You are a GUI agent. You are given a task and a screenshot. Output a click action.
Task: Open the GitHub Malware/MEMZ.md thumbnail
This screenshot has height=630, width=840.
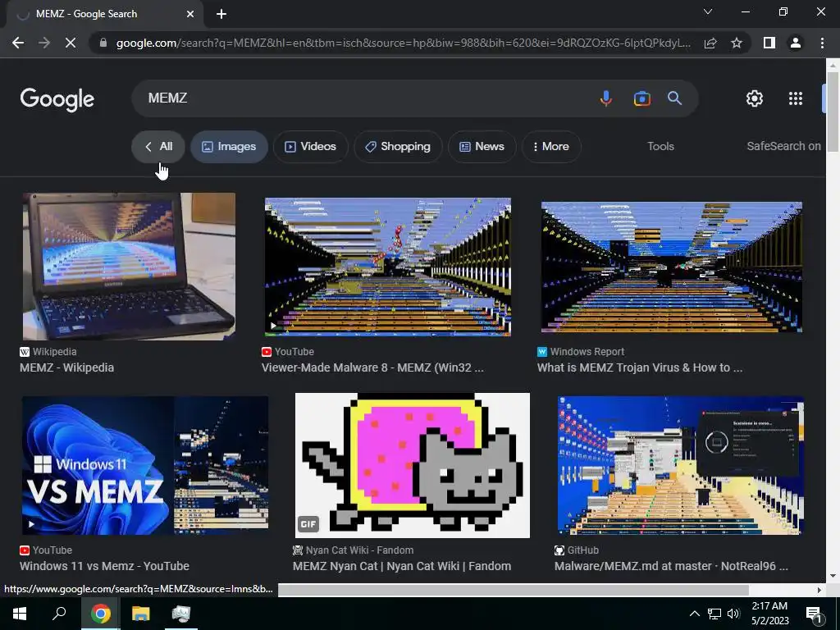point(681,465)
